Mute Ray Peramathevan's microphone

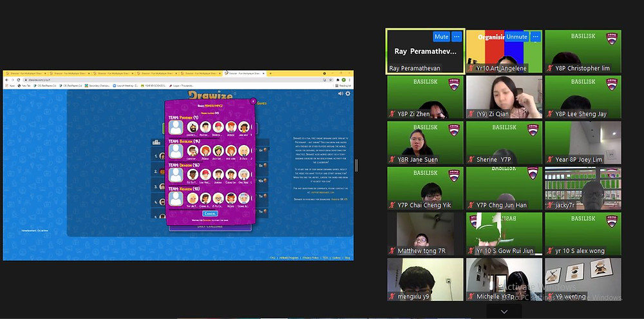[x=441, y=37]
